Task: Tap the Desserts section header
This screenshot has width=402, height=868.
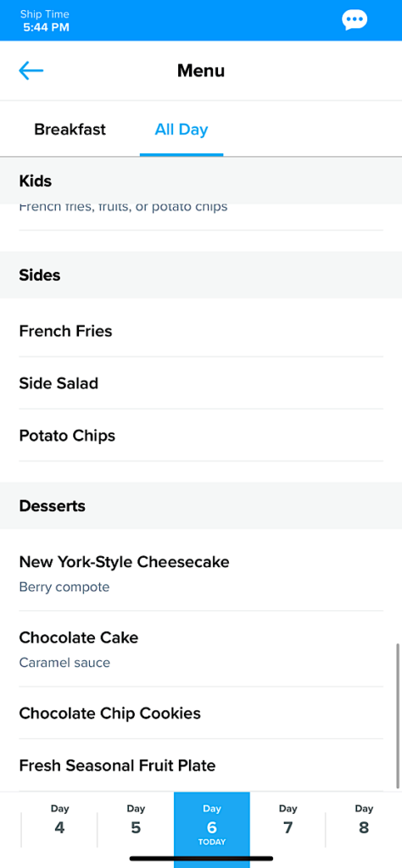Action: pyautogui.click(x=201, y=505)
